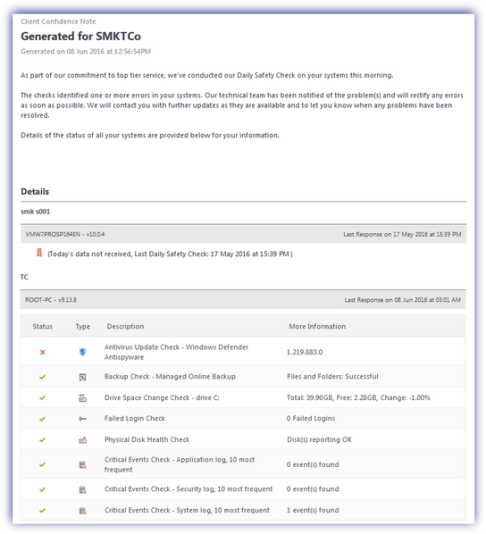Viewport: 486px width, 534px height.
Task: Click the 'Generated for SMKTCo' heading
Action: (81, 36)
